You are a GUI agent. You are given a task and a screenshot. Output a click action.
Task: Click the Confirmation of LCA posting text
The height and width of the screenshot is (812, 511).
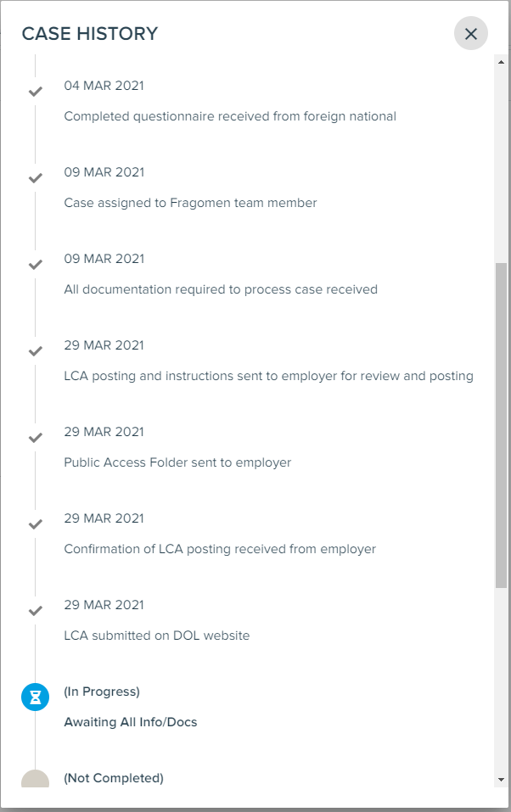click(220, 548)
